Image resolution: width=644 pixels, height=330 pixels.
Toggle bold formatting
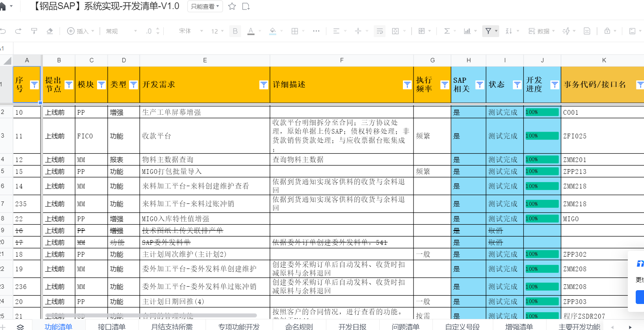[235, 31]
